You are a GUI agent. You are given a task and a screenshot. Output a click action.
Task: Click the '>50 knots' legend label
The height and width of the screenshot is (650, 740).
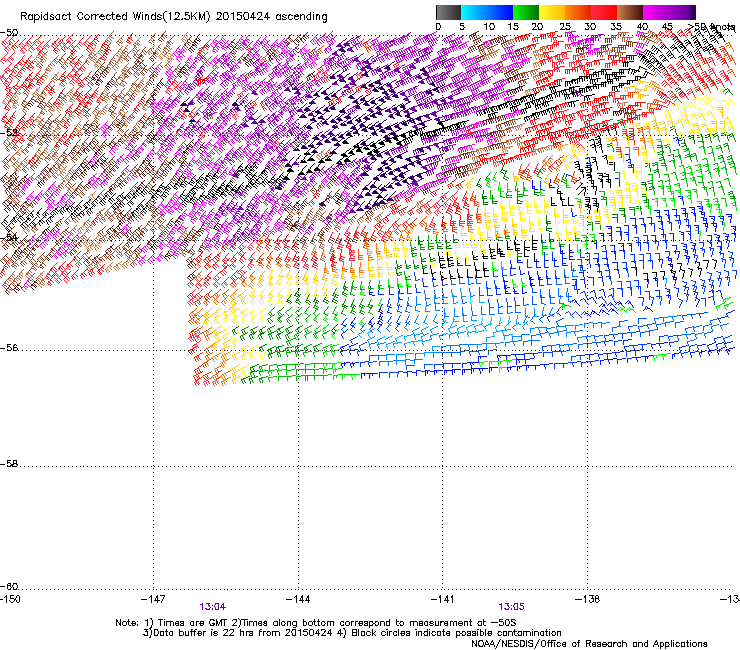pyautogui.click(x=712, y=27)
